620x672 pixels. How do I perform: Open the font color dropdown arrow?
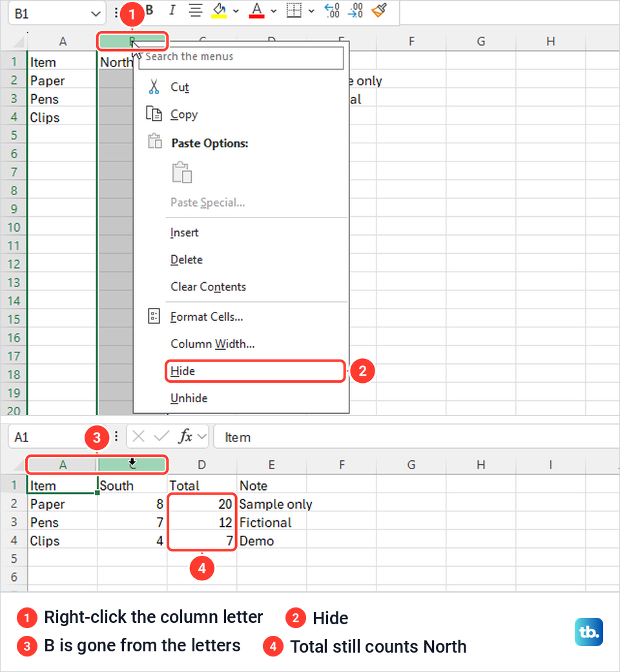click(x=274, y=11)
